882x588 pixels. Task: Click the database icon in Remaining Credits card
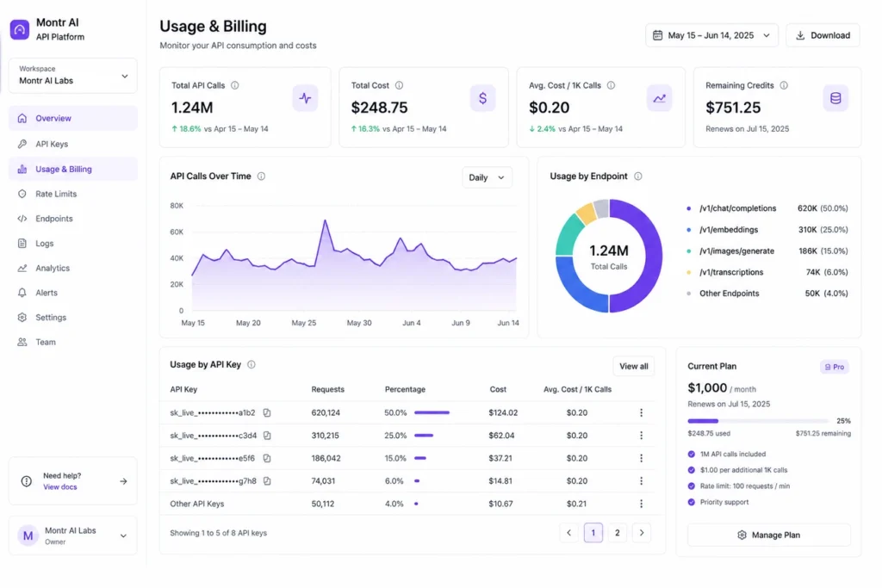click(835, 98)
